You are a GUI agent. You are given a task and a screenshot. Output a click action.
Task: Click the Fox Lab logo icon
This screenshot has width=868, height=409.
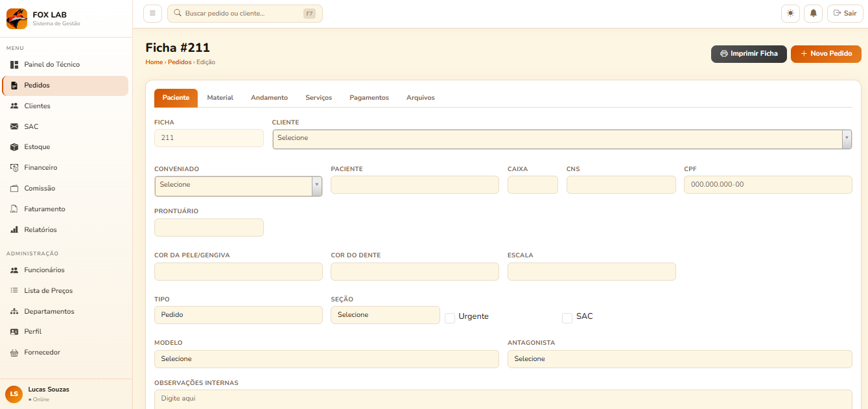point(17,19)
